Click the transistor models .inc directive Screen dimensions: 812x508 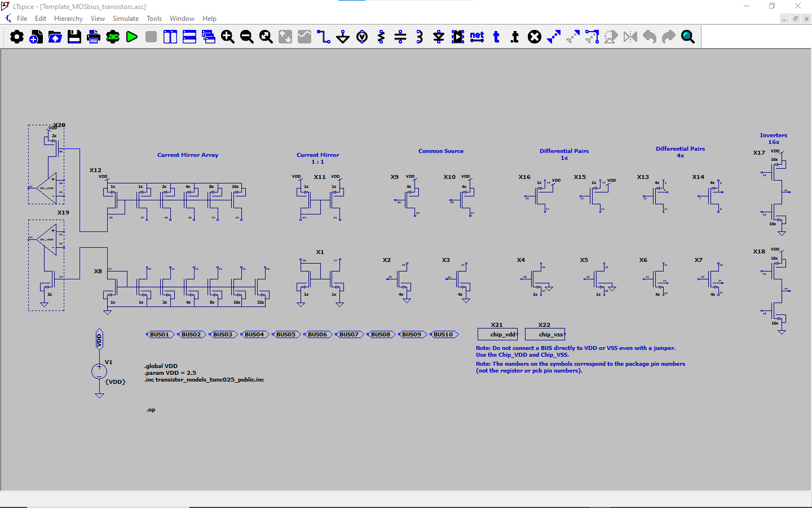[x=204, y=380]
